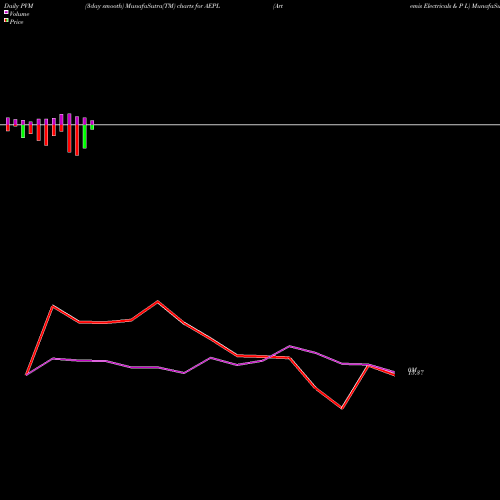The height and width of the screenshot is (500, 500).
Task: Click the tallest red bar in histogram
Action: (77, 140)
